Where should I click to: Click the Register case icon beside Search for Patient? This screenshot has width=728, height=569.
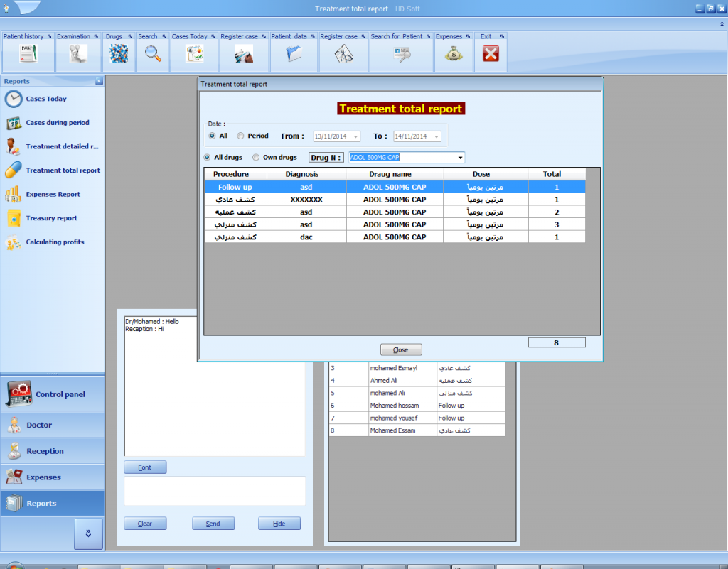click(343, 54)
